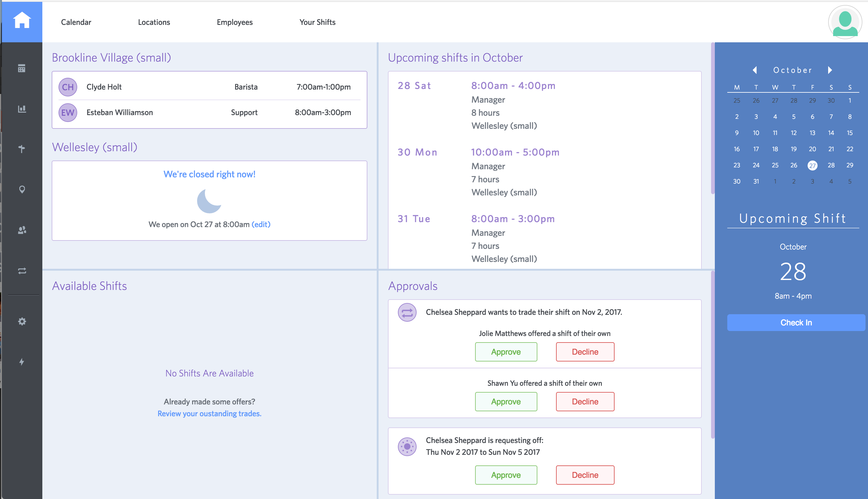Open the bar chart reports sidebar icon
Screen dimensions: 868x499
22,109
